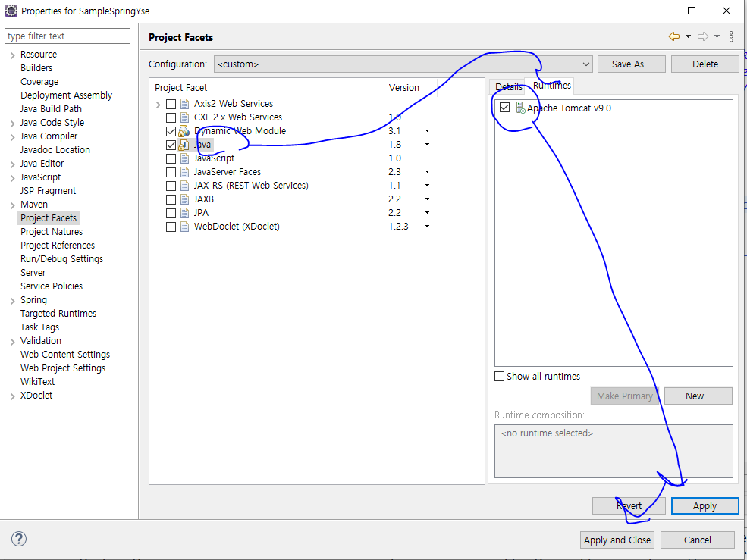Viewport: 747px width, 560px height.
Task: Click the WebDoclet (XDoclet) facet icon
Action: (184, 227)
